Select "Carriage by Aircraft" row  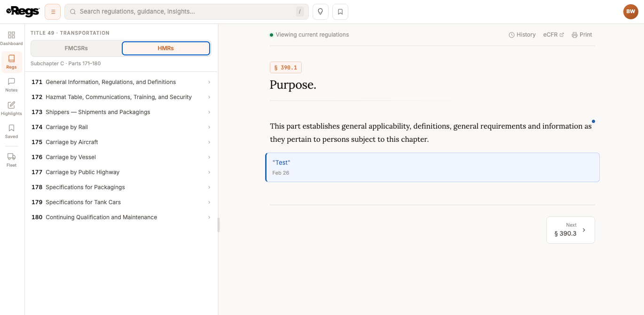click(121, 142)
